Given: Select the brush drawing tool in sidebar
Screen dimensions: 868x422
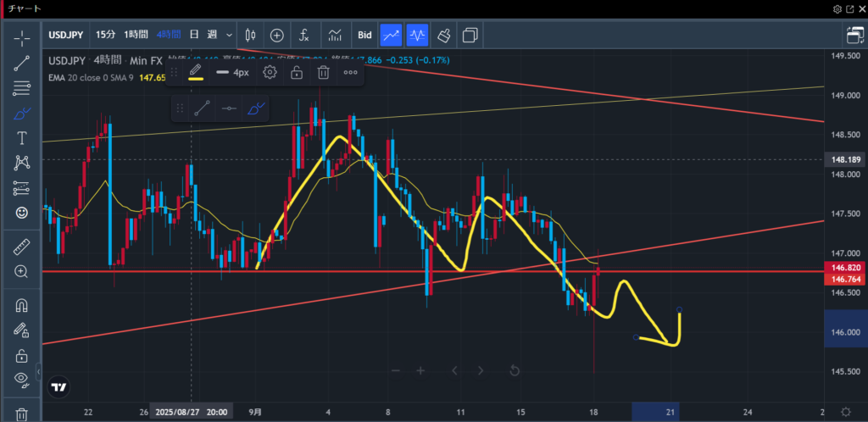Looking at the screenshot, I should (x=21, y=114).
